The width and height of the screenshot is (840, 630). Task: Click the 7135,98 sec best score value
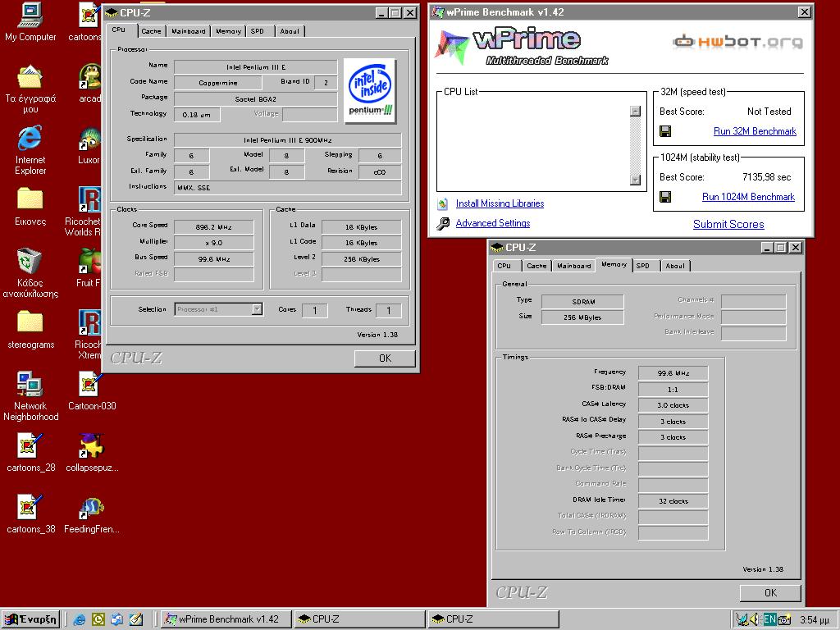click(x=767, y=177)
